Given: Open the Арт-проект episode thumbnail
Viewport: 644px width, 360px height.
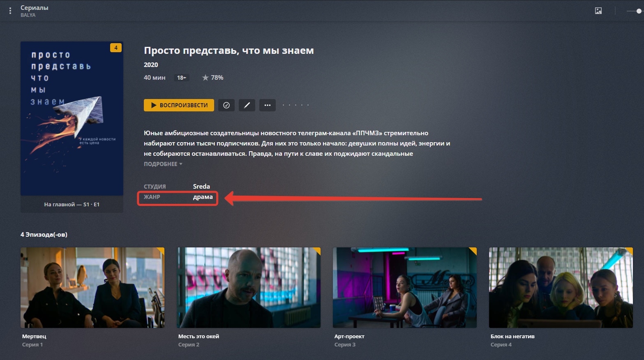Looking at the screenshot, I should (405, 287).
